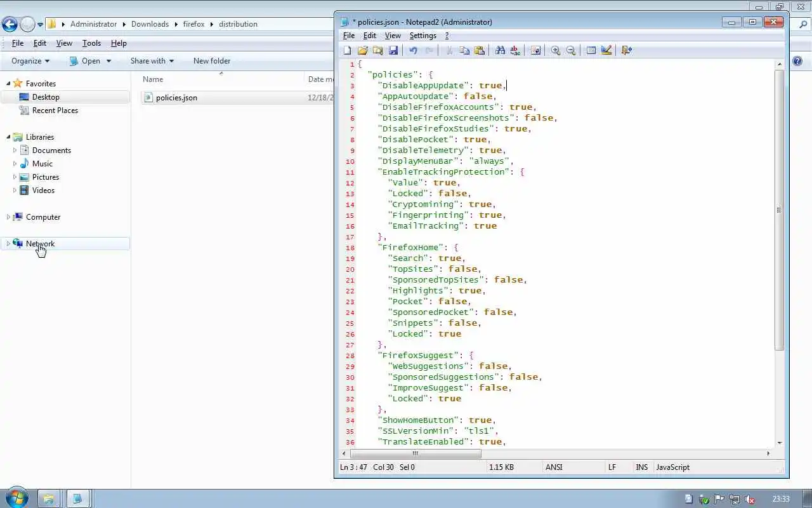Collapse the Libraries tree group
This screenshot has width=812, height=508.
(x=8, y=137)
